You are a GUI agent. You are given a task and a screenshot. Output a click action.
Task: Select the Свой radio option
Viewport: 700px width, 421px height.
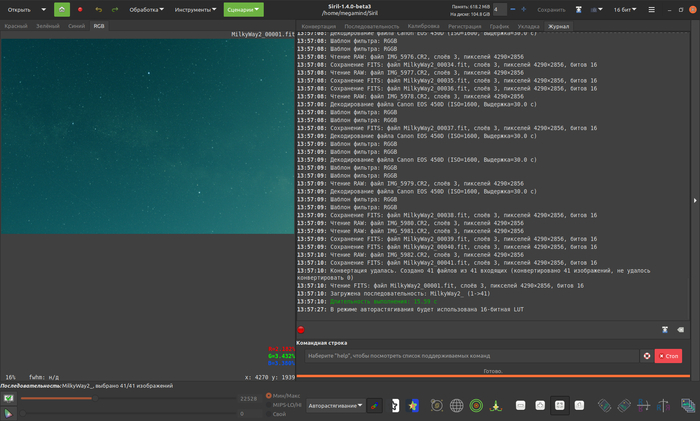269,413
